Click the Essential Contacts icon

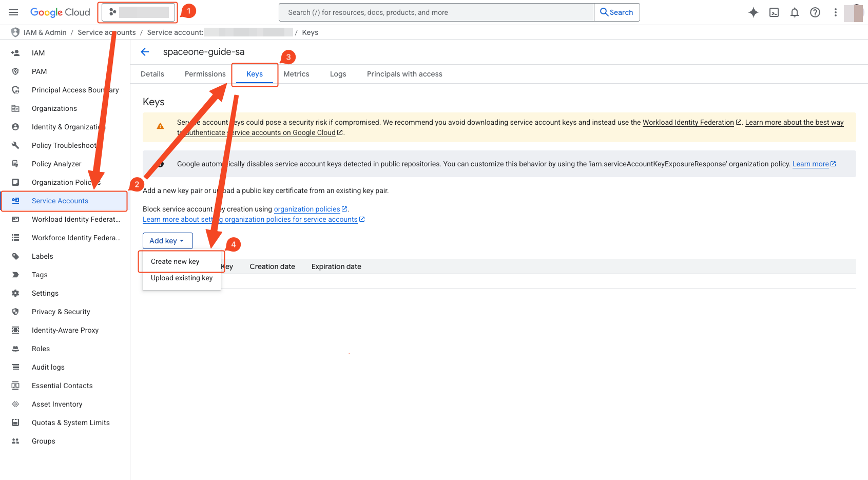point(15,386)
